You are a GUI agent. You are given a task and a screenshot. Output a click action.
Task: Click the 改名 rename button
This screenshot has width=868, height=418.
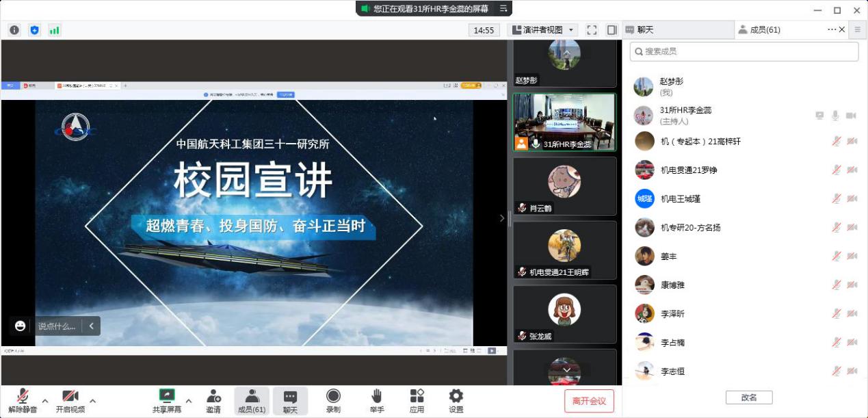749,397
